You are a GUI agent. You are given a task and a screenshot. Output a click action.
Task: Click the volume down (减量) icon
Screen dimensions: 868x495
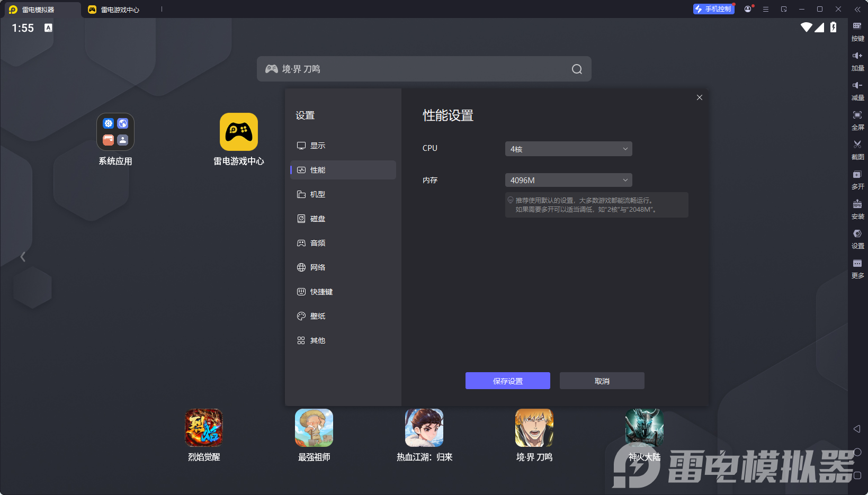click(x=857, y=86)
